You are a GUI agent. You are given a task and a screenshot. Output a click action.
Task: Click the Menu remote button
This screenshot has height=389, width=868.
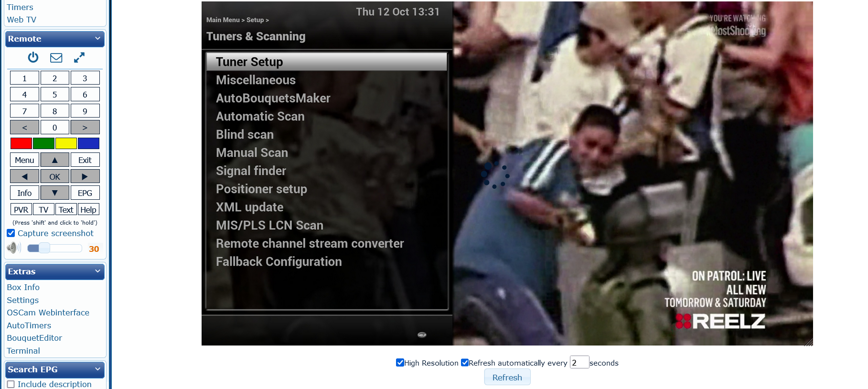(24, 160)
